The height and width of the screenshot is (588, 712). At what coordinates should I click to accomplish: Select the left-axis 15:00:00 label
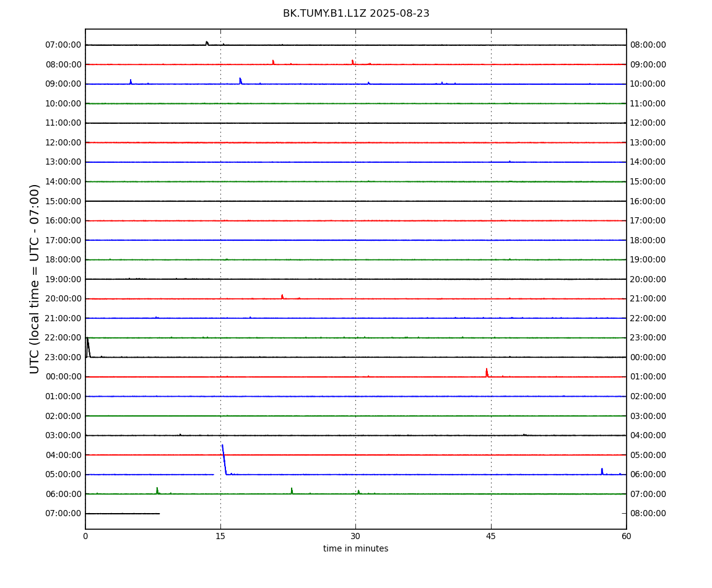(64, 201)
